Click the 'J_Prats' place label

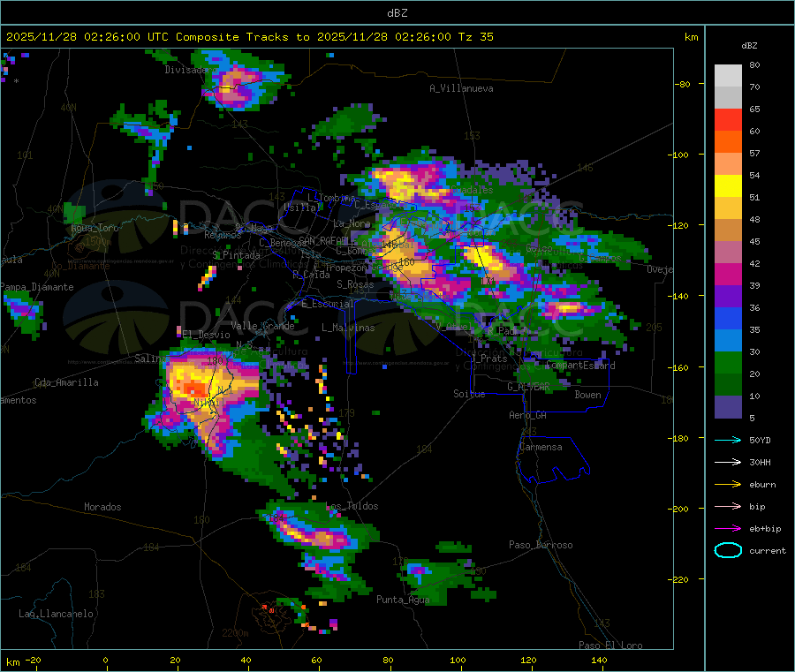point(489,358)
